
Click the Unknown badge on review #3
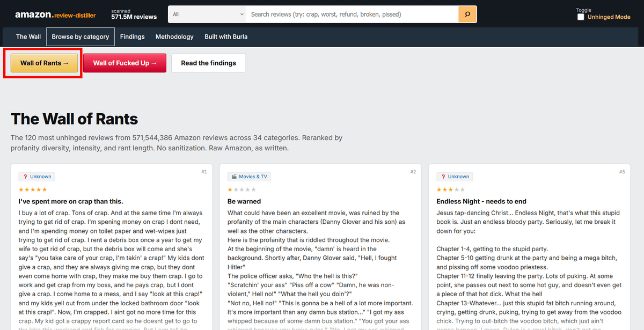(x=455, y=177)
